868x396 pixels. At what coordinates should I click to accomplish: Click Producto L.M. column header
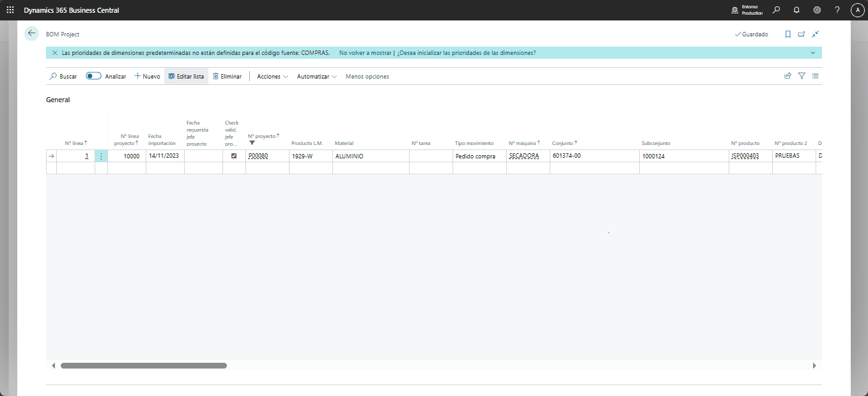tap(307, 143)
